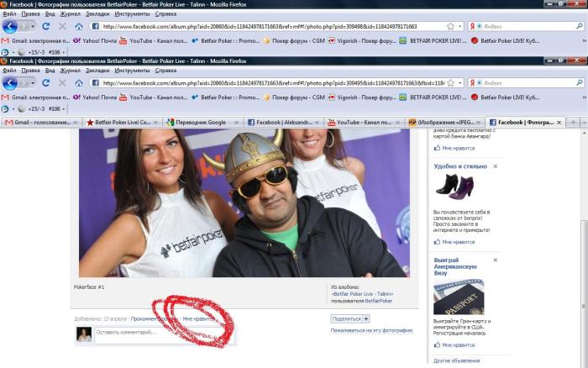Open the address history dropdown in the background window
This screenshot has width=588, height=368.
(460, 26)
